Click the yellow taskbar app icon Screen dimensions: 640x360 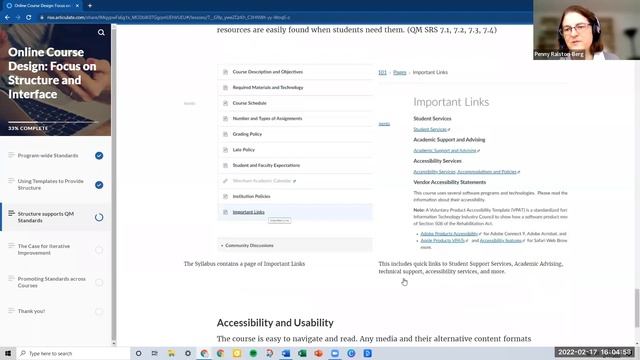[237, 353]
